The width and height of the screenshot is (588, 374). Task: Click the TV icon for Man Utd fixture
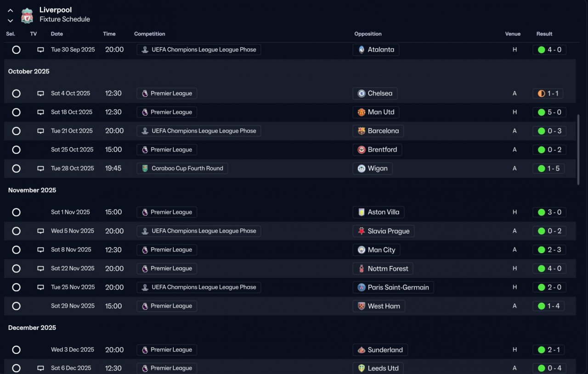click(40, 112)
